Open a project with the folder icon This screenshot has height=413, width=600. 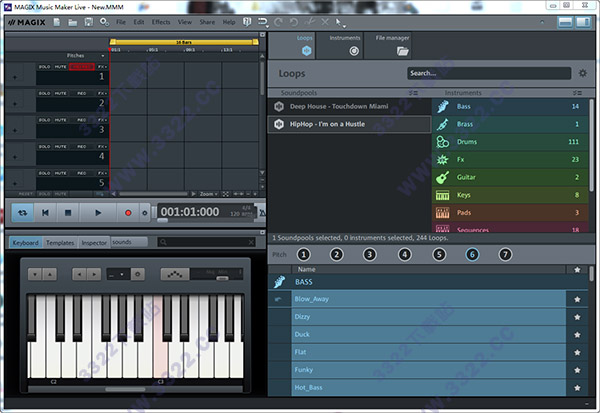(73, 22)
